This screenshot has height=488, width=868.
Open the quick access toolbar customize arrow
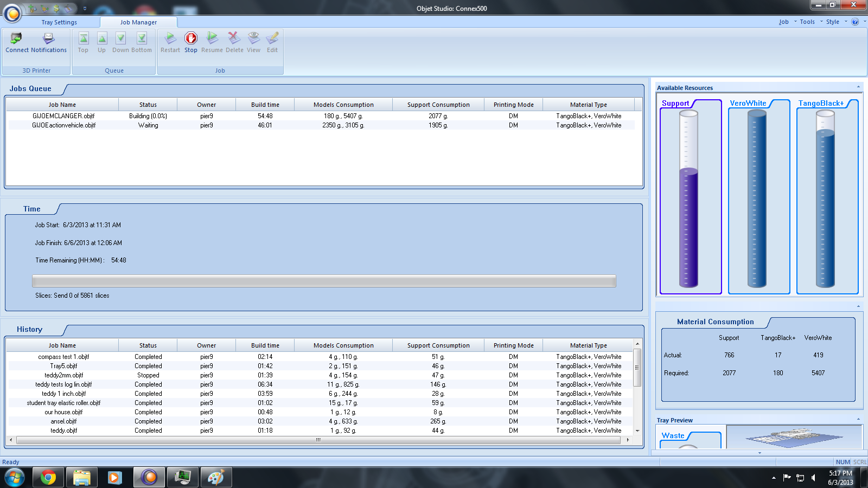[85, 9]
